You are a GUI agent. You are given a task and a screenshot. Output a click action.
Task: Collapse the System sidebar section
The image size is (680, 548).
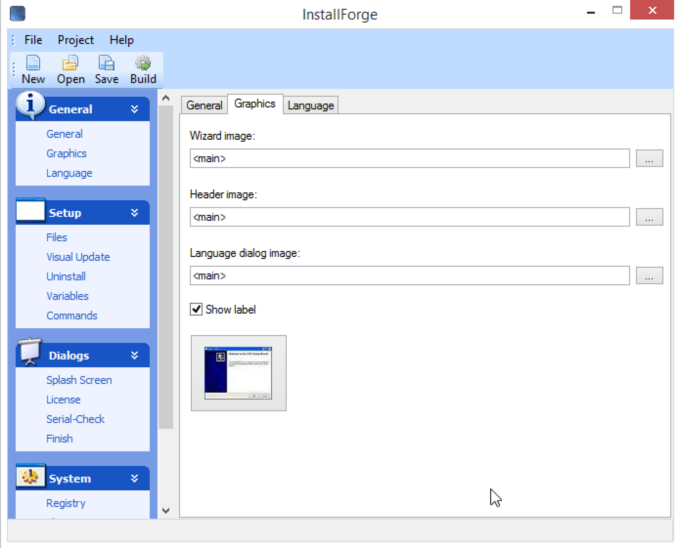134,479
